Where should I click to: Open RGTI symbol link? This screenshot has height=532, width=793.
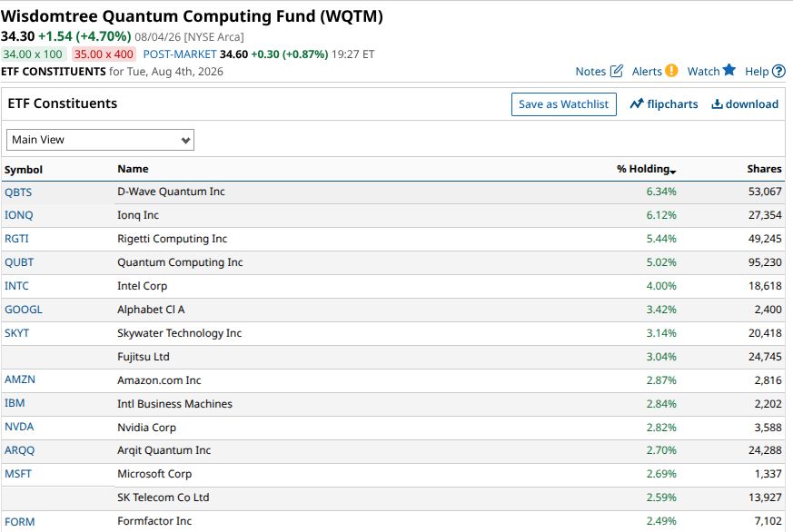(16, 239)
